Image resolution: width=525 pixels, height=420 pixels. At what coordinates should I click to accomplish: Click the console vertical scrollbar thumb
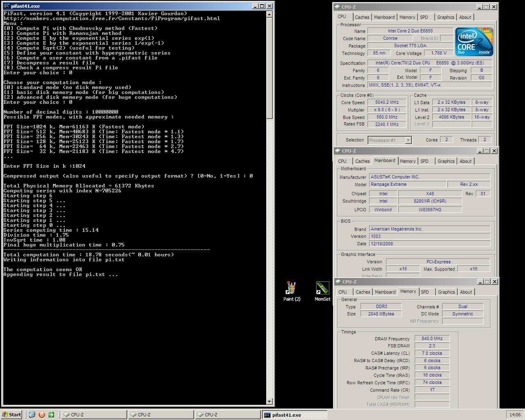pos(269,68)
